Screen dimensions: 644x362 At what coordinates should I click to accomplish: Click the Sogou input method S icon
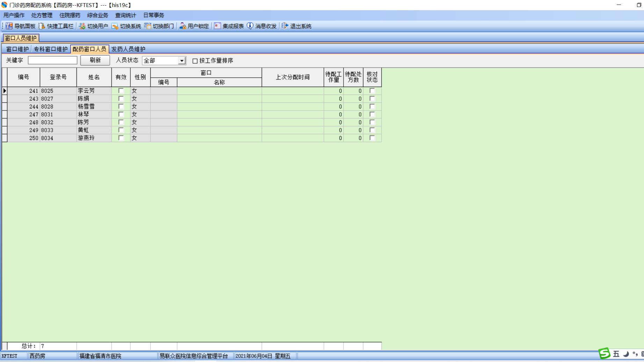(x=604, y=354)
